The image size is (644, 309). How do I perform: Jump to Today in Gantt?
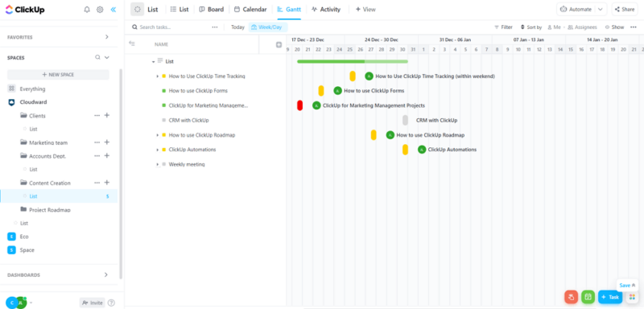coord(237,27)
